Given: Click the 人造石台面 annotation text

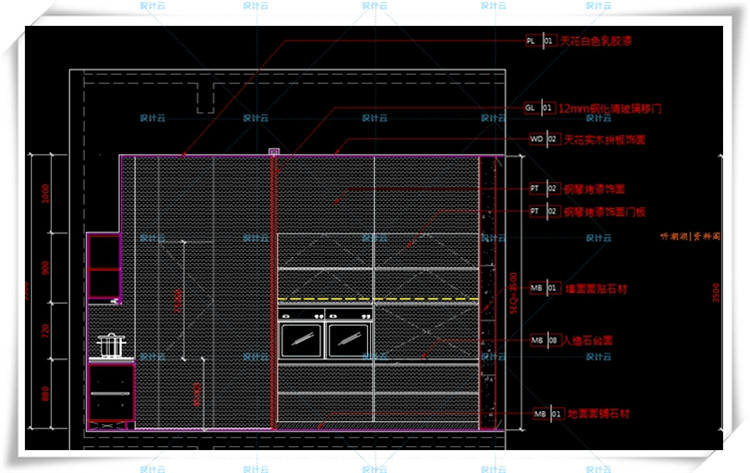Looking at the screenshot, I should [x=587, y=341].
